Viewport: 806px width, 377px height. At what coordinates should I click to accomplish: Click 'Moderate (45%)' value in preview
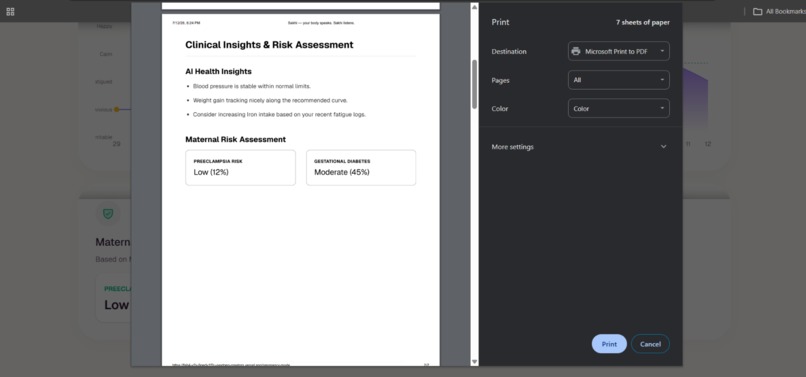point(342,172)
